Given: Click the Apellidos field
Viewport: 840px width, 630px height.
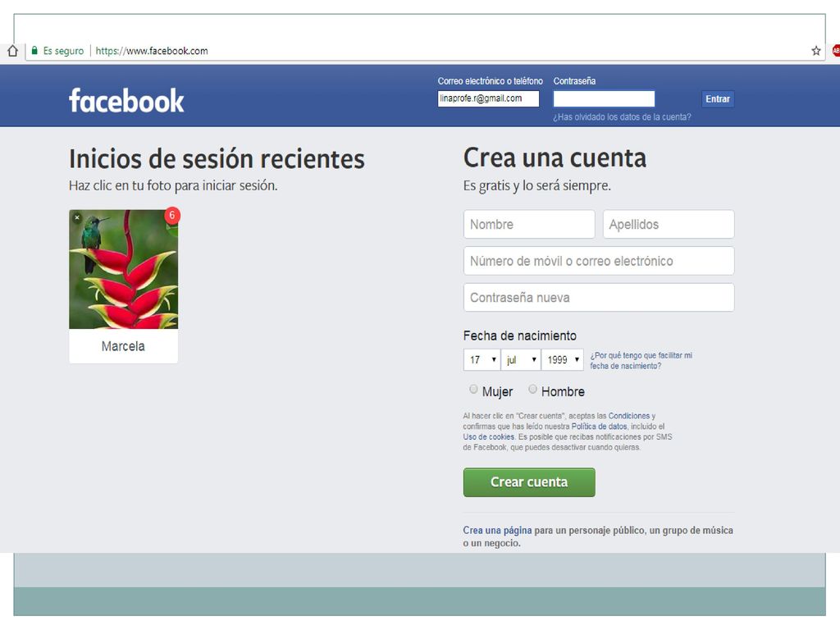Looking at the screenshot, I should click(668, 224).
